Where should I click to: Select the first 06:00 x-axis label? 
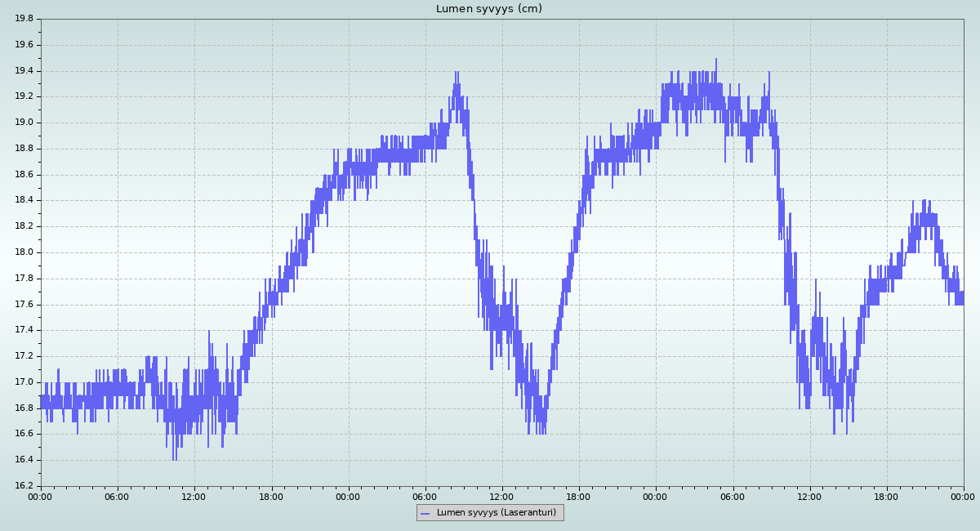(117, 497)
